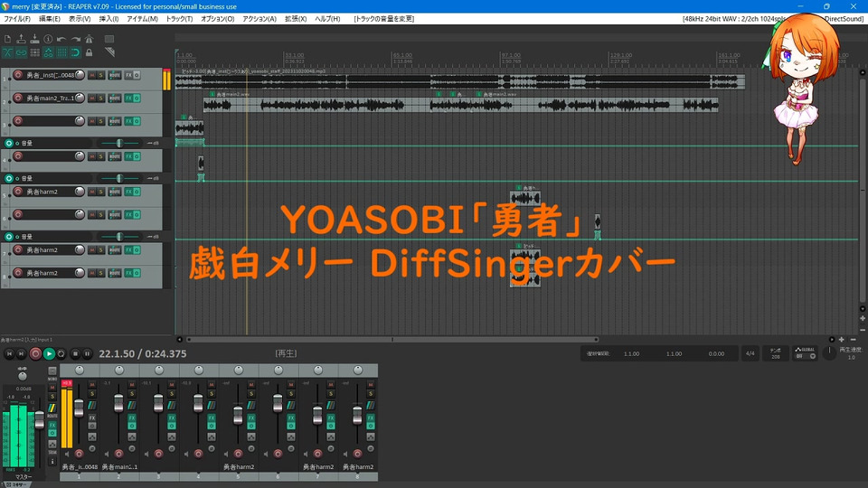Screen dimensions: 868x488
Task: Go to project start transport button
Action: pyautogui.click(x=9, y=353)
